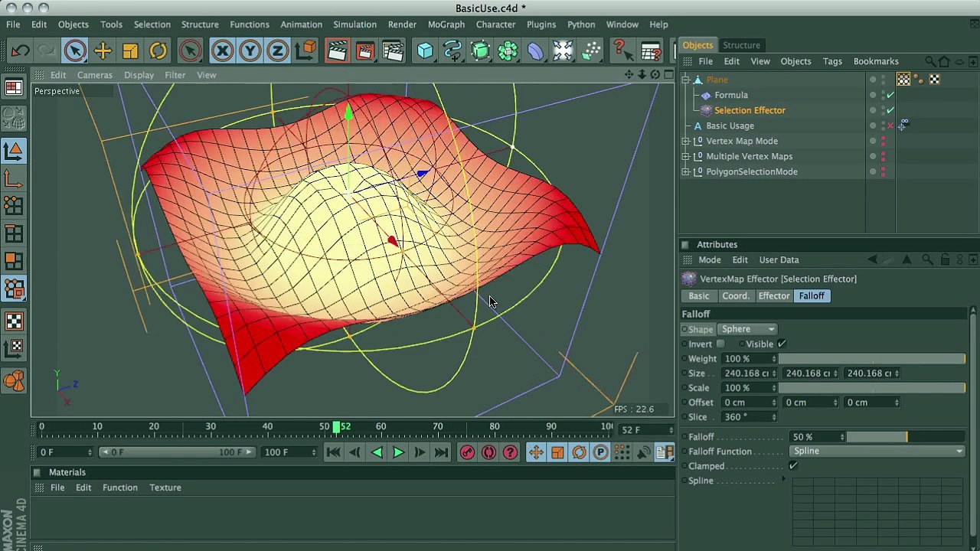Toggle visibility dots for PolygonSelectionMode

point(883,171)
